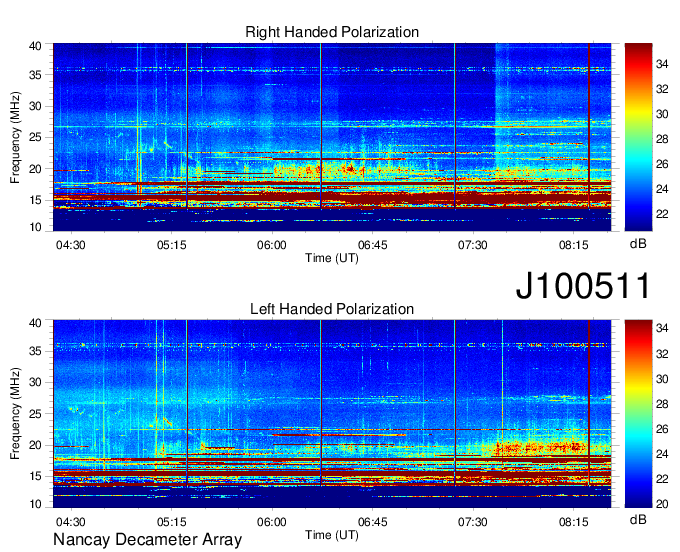Click the 34 dB label on the top color bar
Viewport: 680px width, 552px height.
click(662, 64)
